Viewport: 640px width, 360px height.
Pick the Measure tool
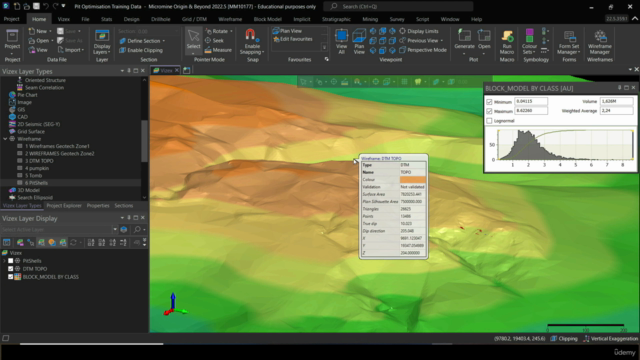[218, 50]
